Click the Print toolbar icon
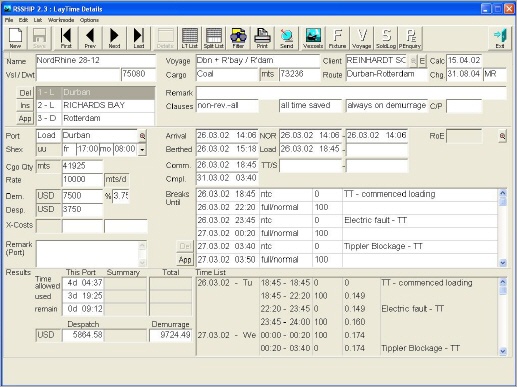Image resolution: width=517 pixels, height=387 pixels. (x=262, y=38)
